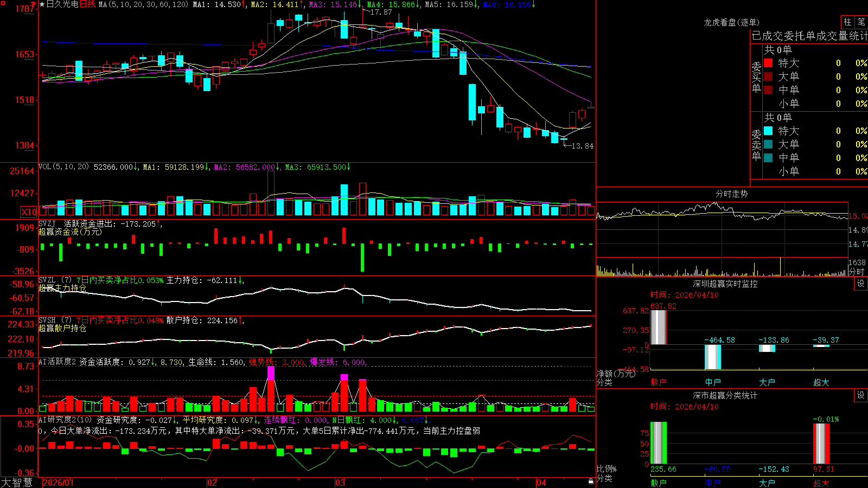Click the 17.87 high price annotation
868x488 pixels.
[381, 12]
